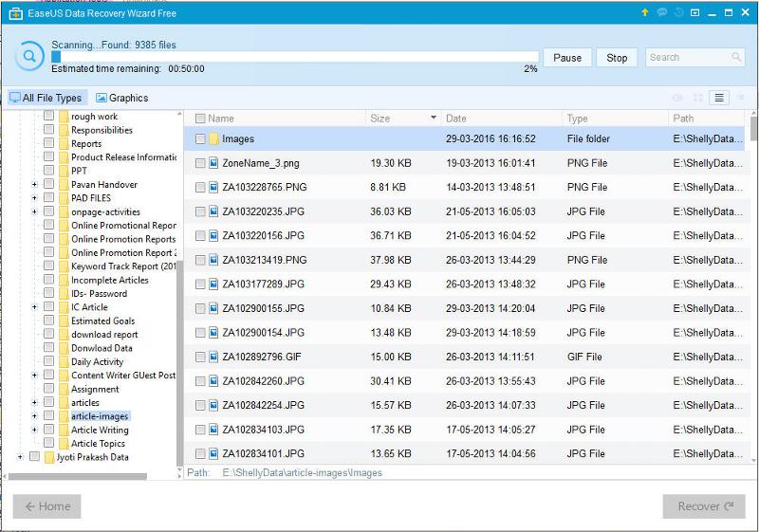Expand the PAD FILES folder

[x=34, y=198]
